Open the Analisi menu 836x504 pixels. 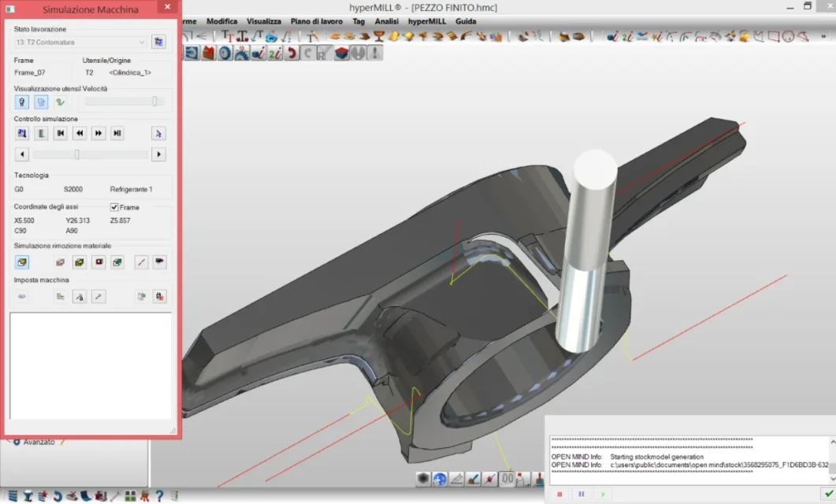coord(387,21)
